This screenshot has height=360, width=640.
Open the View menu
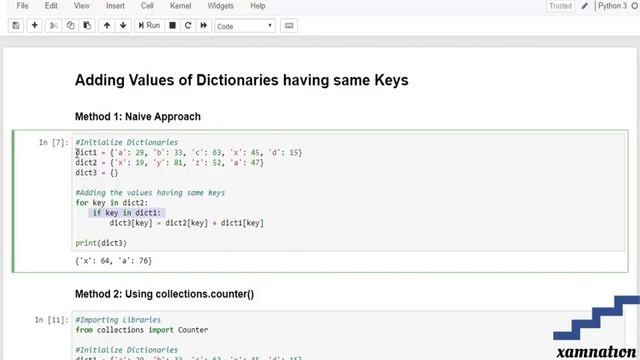click(x=82, y=6)
